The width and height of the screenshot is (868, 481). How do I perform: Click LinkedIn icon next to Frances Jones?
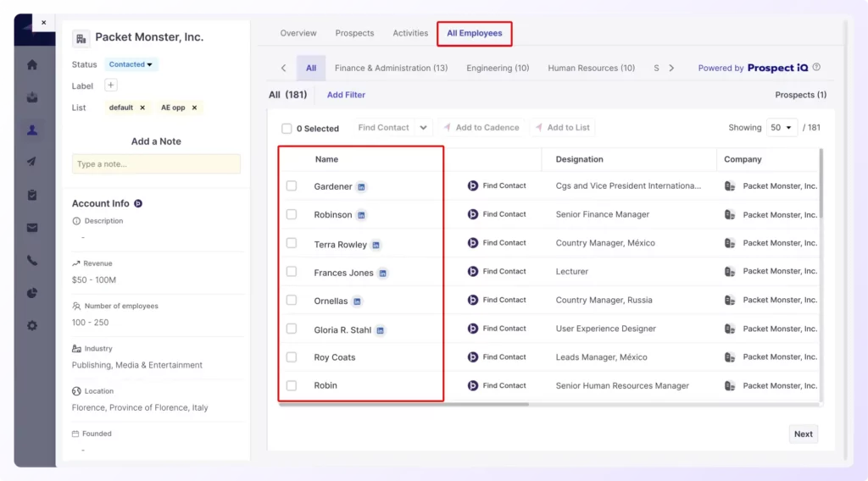click(382, 274)
